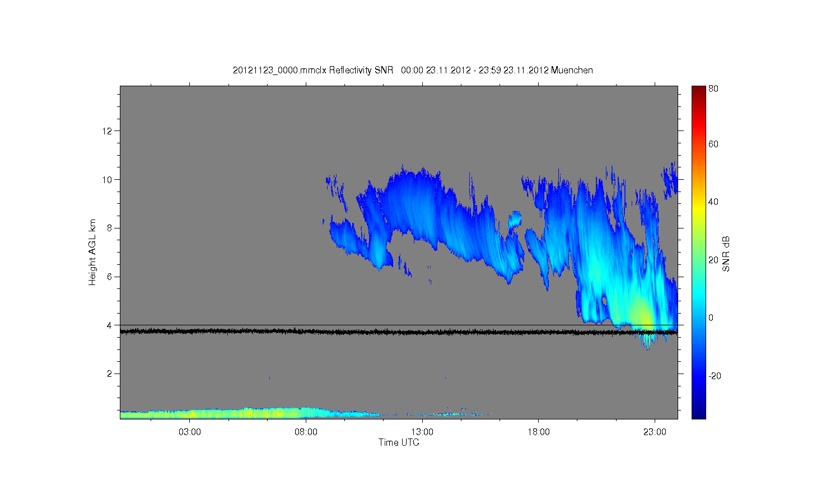Click the '23:00' time axis label
This screenshot has height=504, width=840.
(x=655, y=432)
